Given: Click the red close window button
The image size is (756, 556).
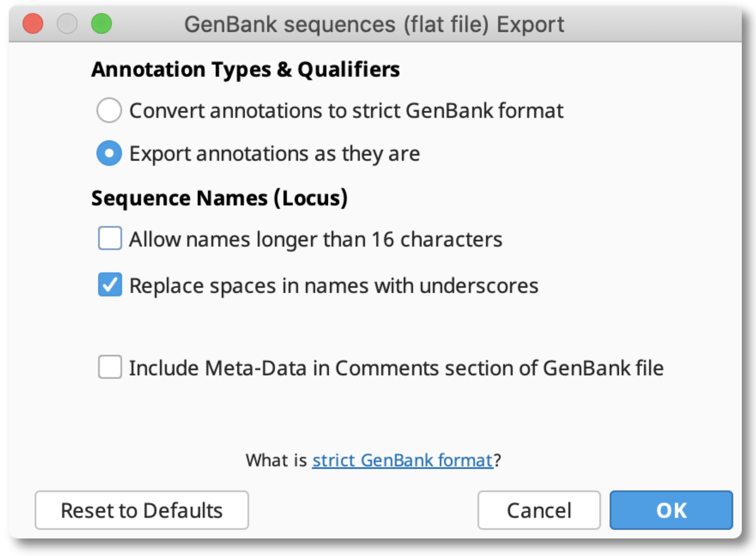Looking at the screenshot, I should click(33, 24).
